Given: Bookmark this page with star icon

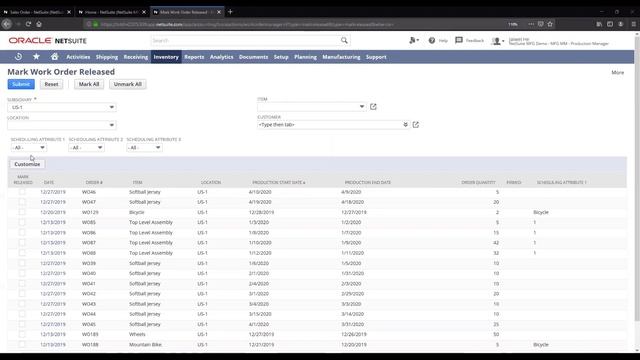Looking at the screenshot, I should (x=550, y=24).
